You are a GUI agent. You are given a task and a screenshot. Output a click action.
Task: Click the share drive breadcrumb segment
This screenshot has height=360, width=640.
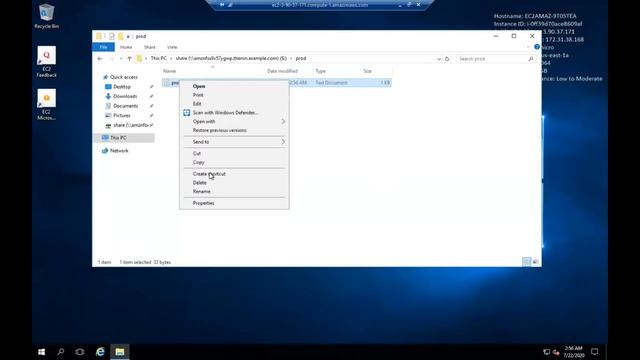click(231, 58)
